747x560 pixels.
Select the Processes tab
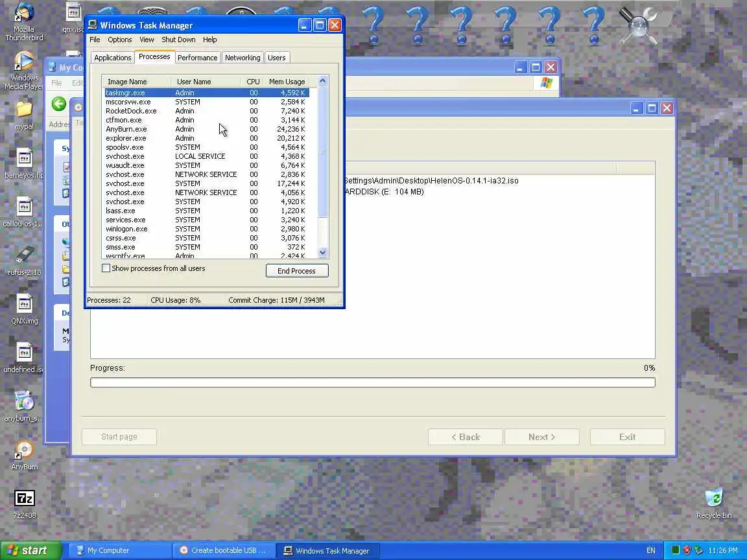(x=154, y=56)
